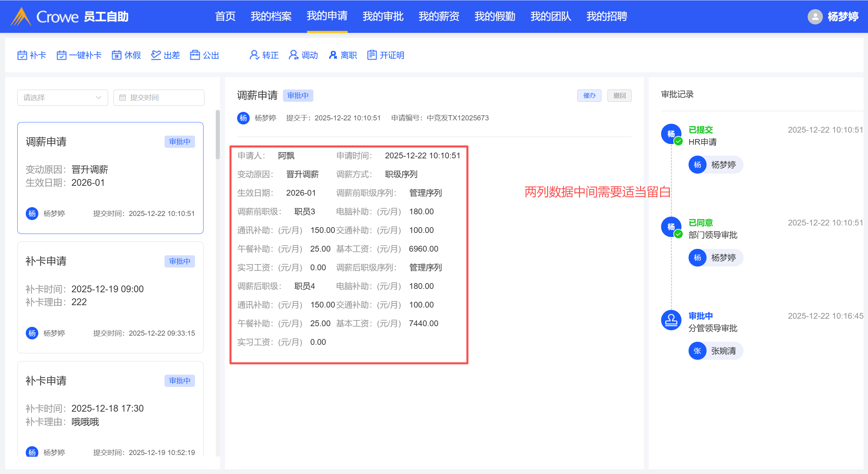Click the application list vertical scrollbar

(217, 135)
